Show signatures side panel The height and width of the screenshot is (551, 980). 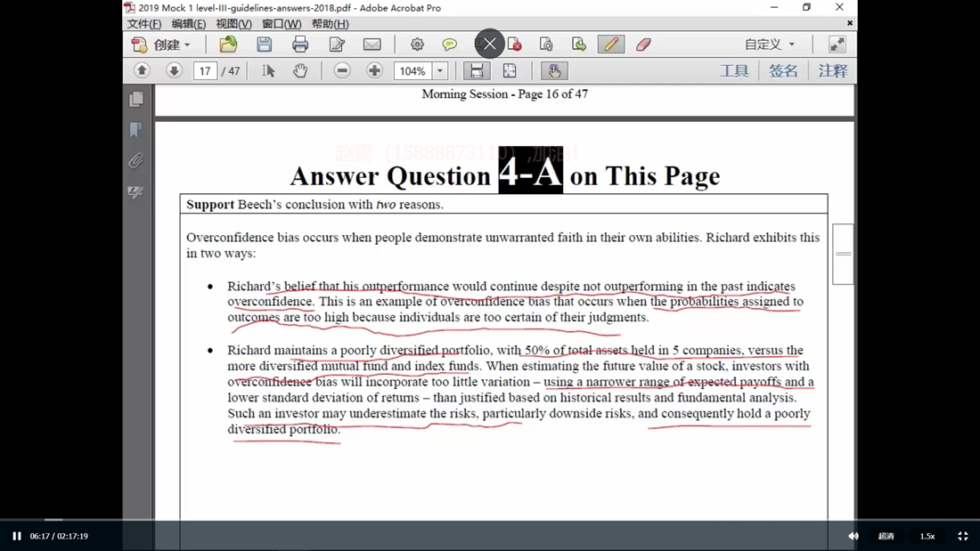(x=136, y=191)
